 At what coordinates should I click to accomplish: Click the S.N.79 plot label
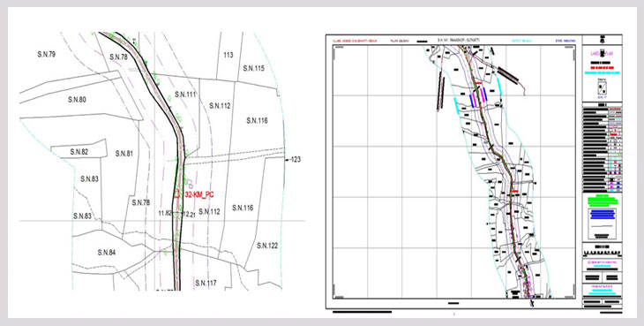[47, 54]
